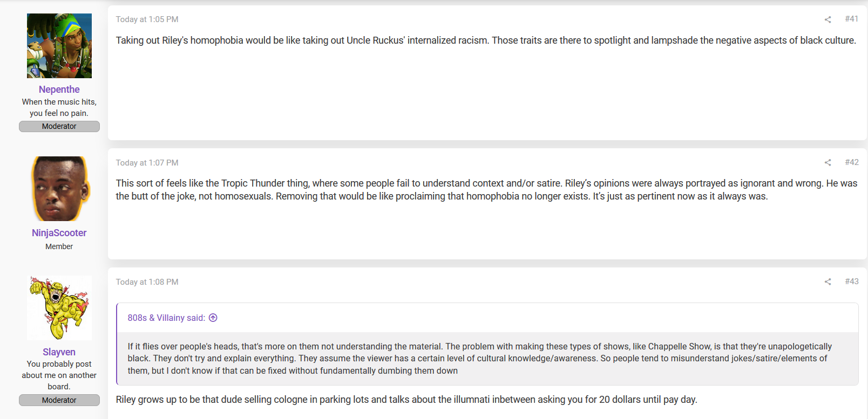Open '808s & Villainy said' quote link
Viewport: 868px width, 419px height.
tap(166, 318)
